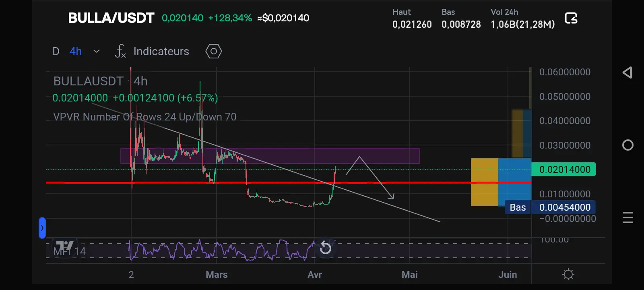The width and height of the screenshot is (644, 290).
Task: Tap the share/rotate icon beside Vol 24h
Action: 571,18
